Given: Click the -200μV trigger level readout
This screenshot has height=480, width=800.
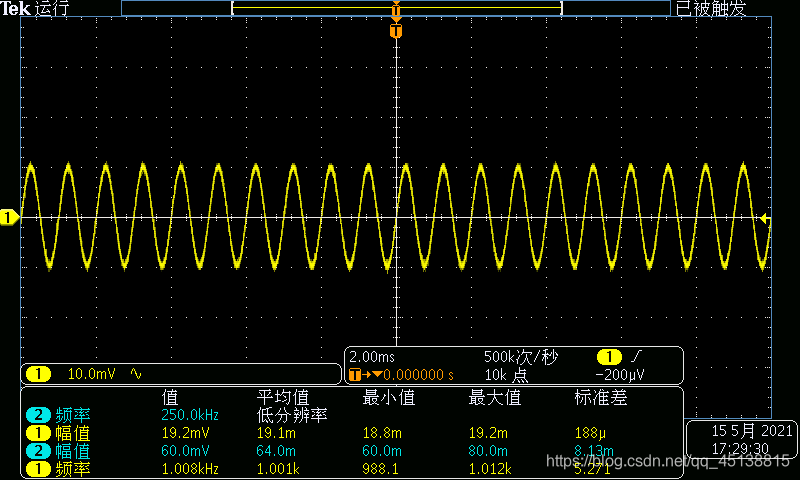Looking at the screenshot, I should (620, 375).
